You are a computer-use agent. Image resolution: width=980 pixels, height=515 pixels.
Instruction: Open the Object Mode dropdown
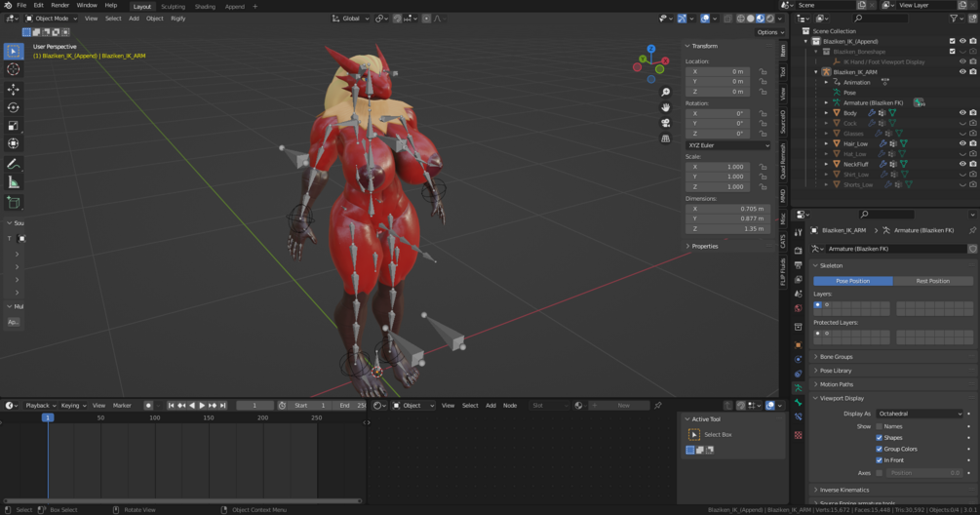[52, 19]
